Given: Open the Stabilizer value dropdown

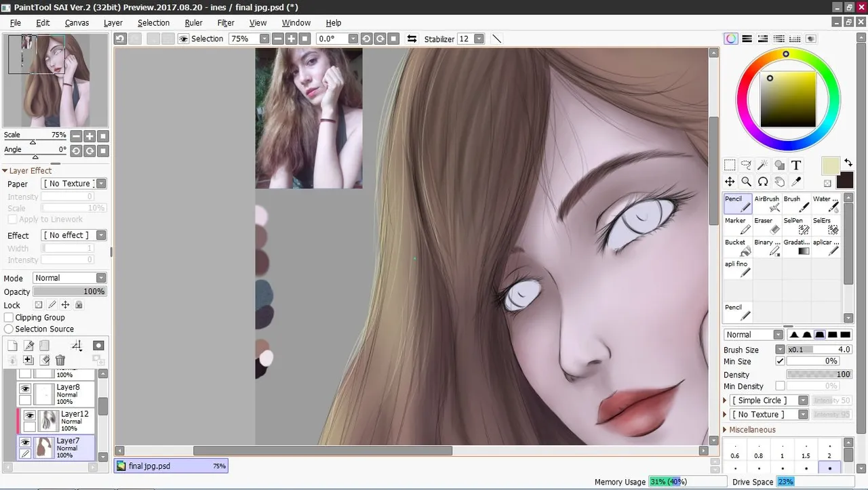Looking at the screenshot, I should (479, 39).
